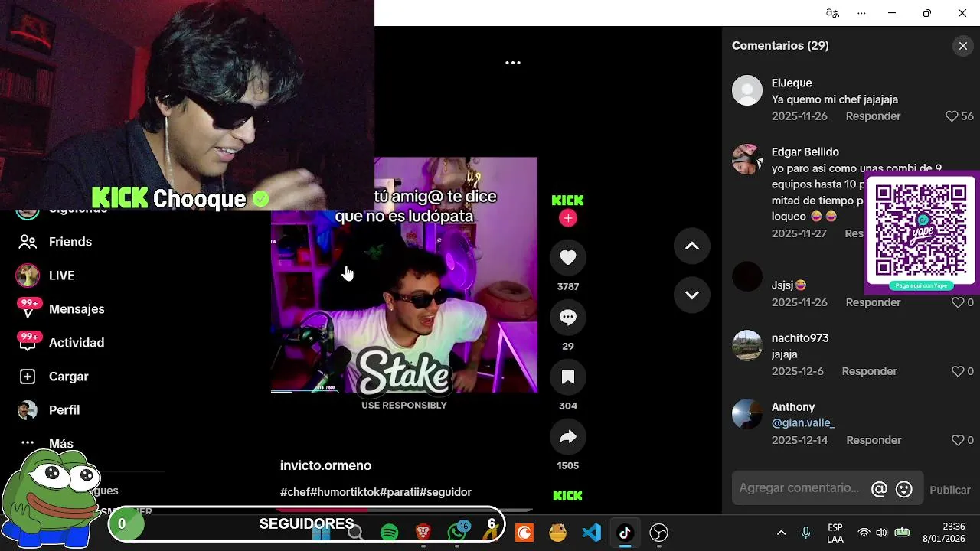The height and width of the screenshot is (551, 980).
Task: Open nachito973's profile avatar
Action: click(x=747, y=345)
